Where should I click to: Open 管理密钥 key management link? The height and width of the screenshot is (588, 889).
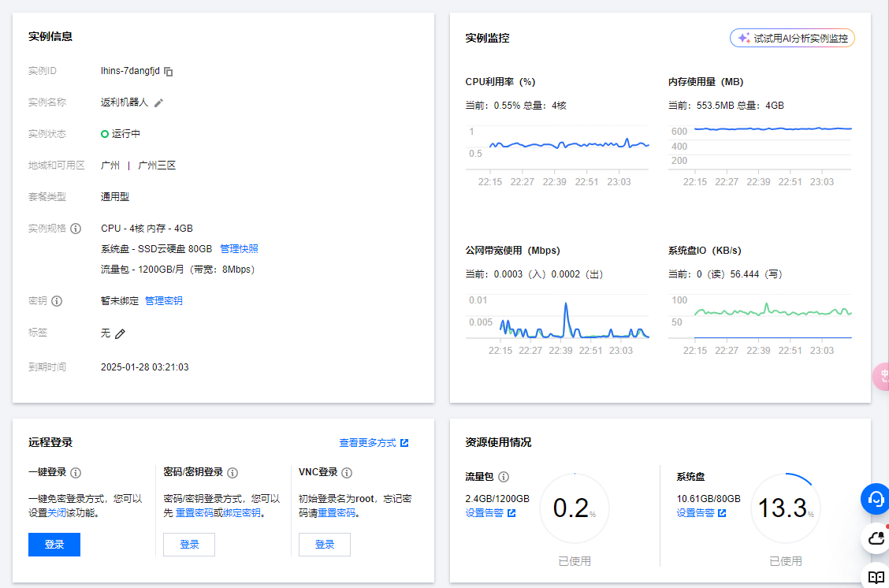tap(164, 301)
